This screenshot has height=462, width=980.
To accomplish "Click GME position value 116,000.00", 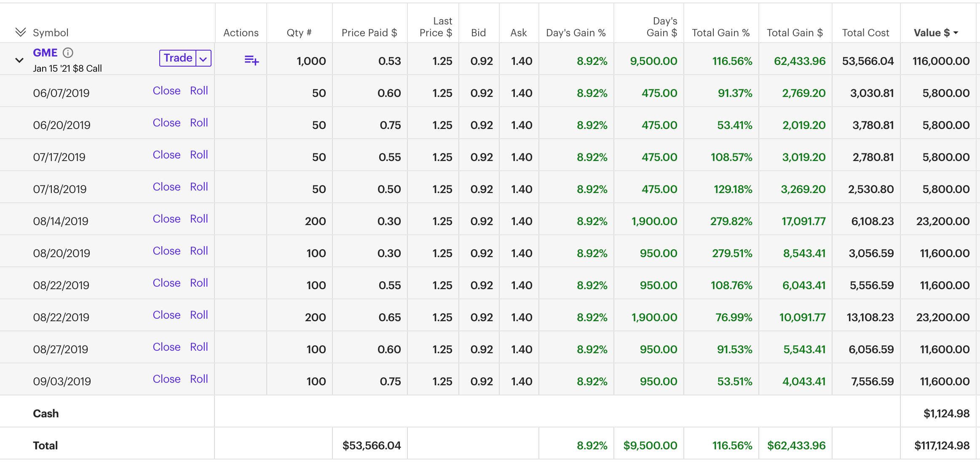I will [x=941, y=61].
